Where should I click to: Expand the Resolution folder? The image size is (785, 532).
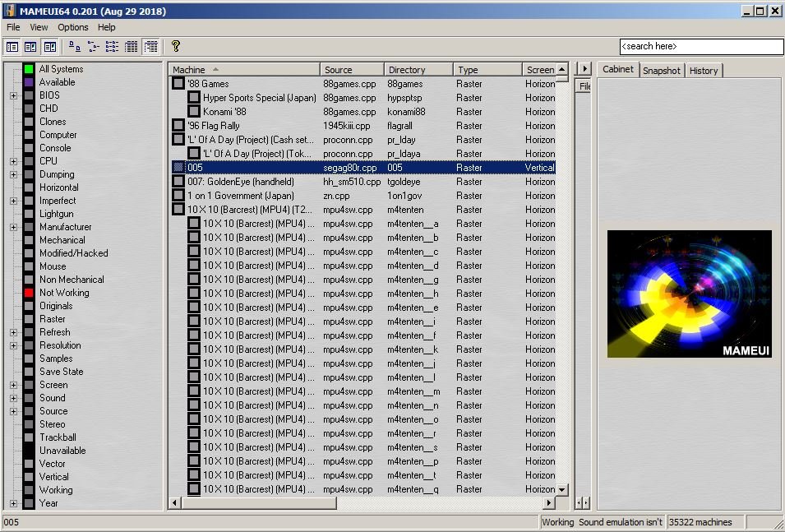pos(13,345)
